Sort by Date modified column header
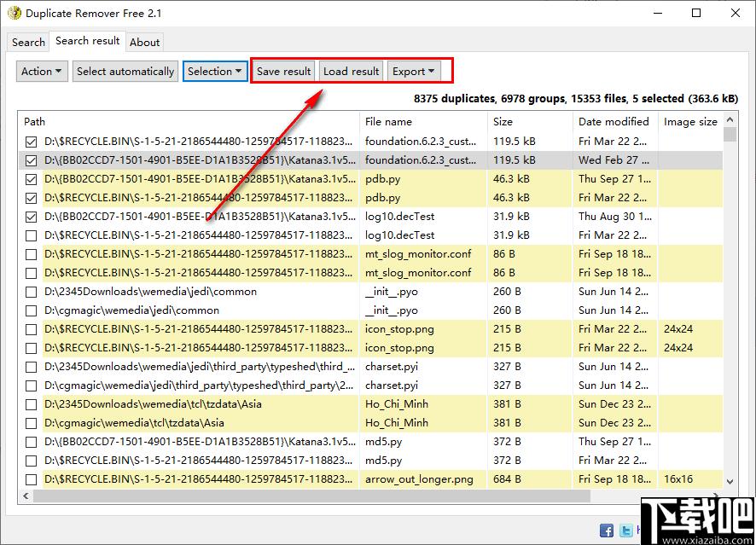756x545 pixels. 615,121
